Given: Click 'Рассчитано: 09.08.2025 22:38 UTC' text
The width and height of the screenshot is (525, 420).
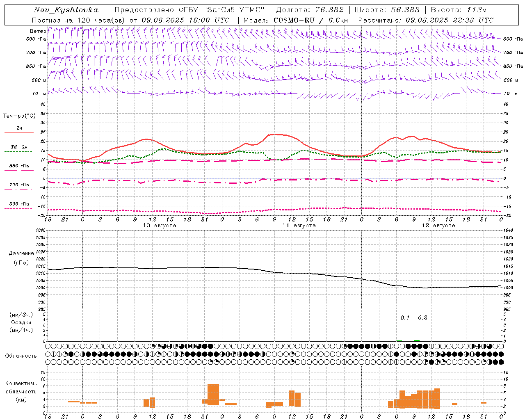Looking at the screenshot, I should (x=426, y=20).
